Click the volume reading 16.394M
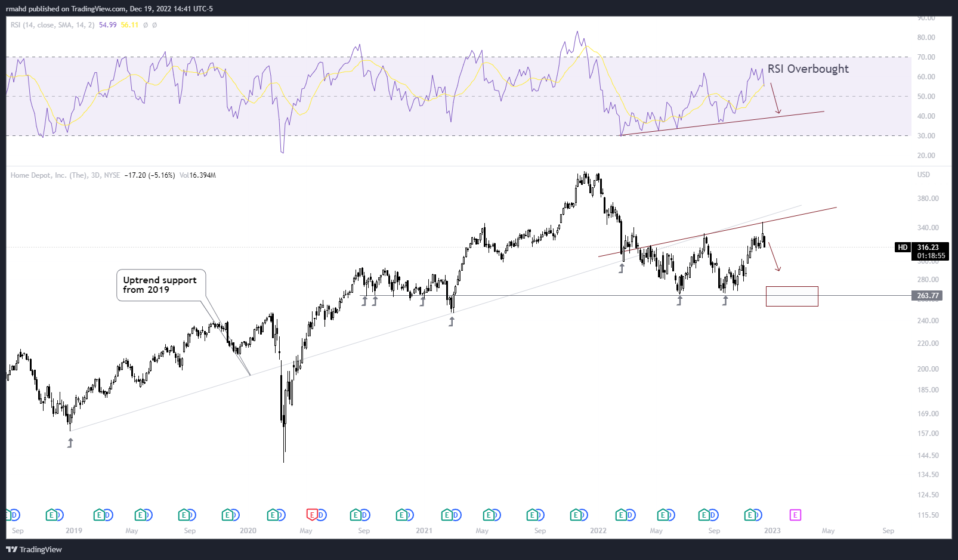Viewport: 958px width, 560px height. pyautogui.click(x=202, y=175)
